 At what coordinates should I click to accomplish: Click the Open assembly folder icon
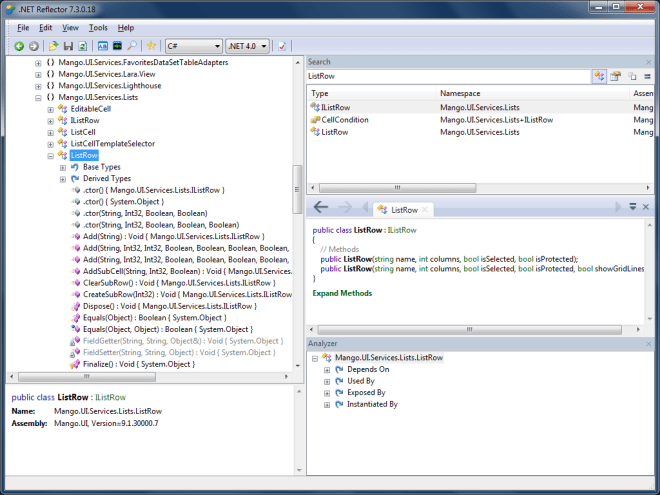pyautogui.click(x=53, y=46)
